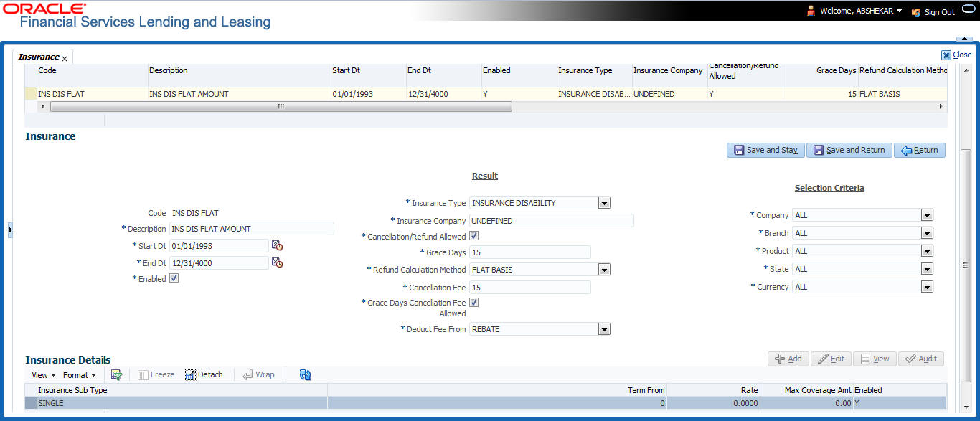
Task: Open the Format menu in Insurance Details
Action: click(79, 375)
